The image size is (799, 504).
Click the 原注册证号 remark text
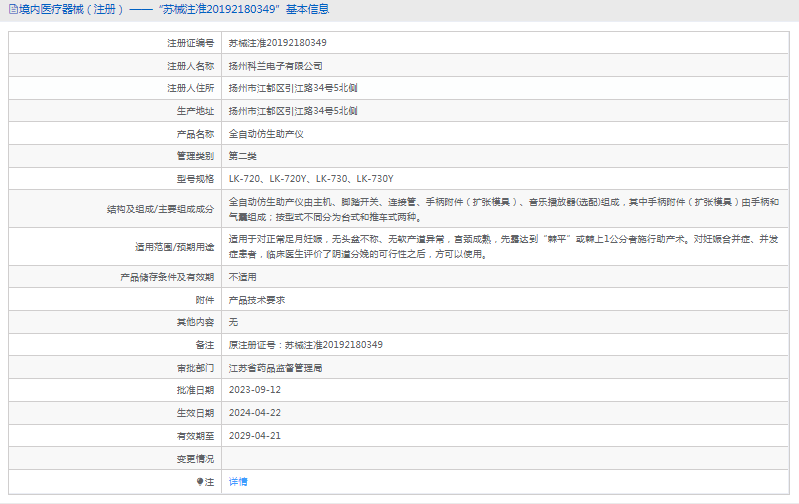pos(305,345)
